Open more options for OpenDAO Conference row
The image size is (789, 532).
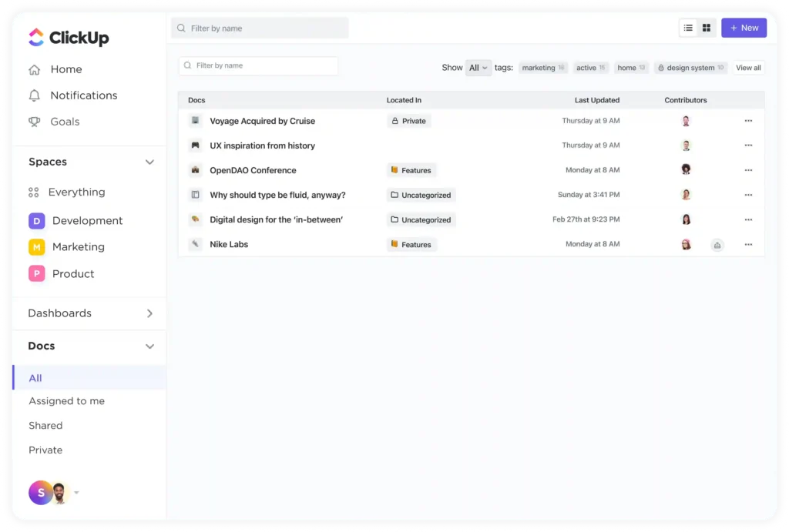(748, 170)
